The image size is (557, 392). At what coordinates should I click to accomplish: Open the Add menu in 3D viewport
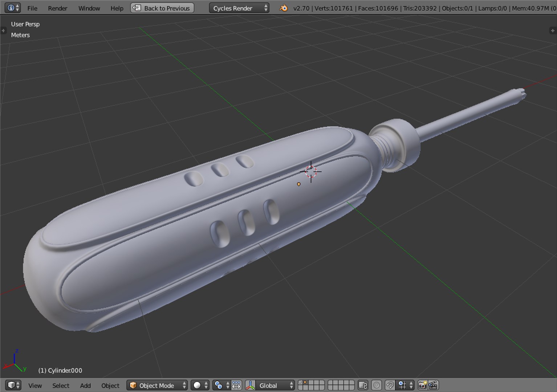click(x=85, y=385)
